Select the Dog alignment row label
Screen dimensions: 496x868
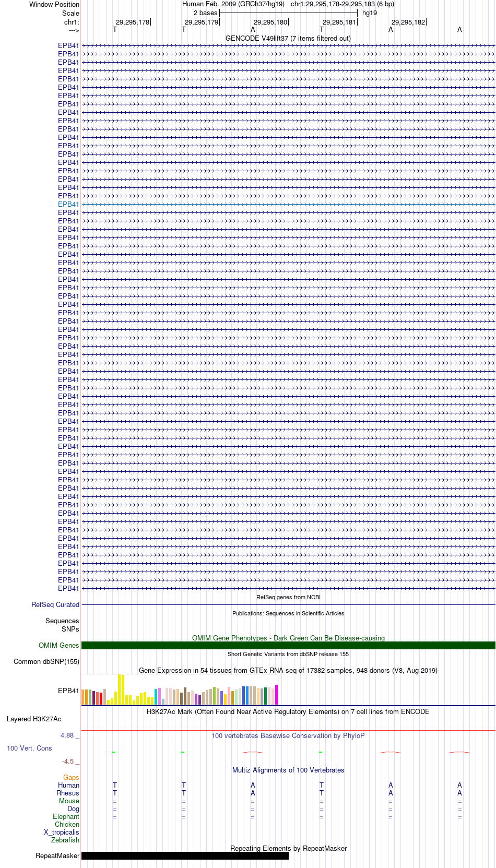point(73,809)
